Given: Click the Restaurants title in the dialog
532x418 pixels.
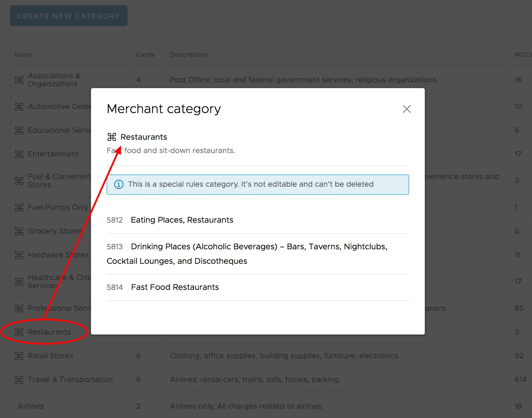Looking at the screenshot, I should (144, 137).
